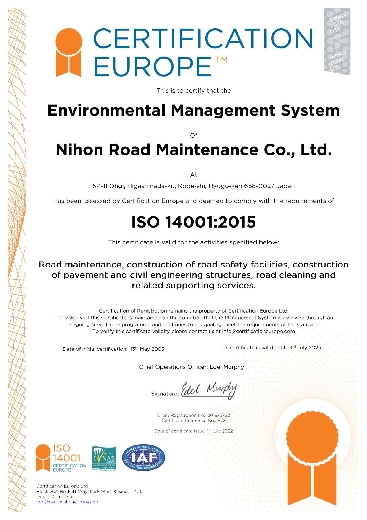This screenshot has height=520, width=367.
Task: Click the blue IAF oval logo
Action: 143,457
